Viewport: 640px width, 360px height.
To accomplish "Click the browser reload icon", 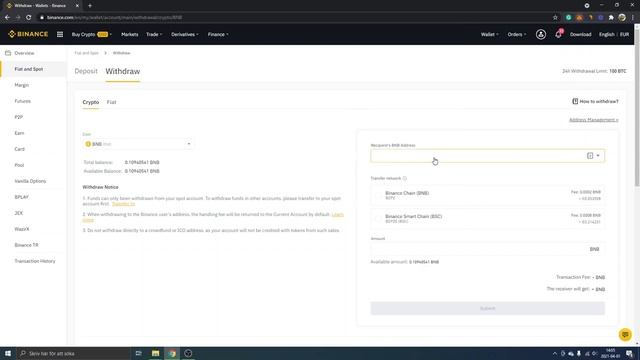I will coord(29,18).
